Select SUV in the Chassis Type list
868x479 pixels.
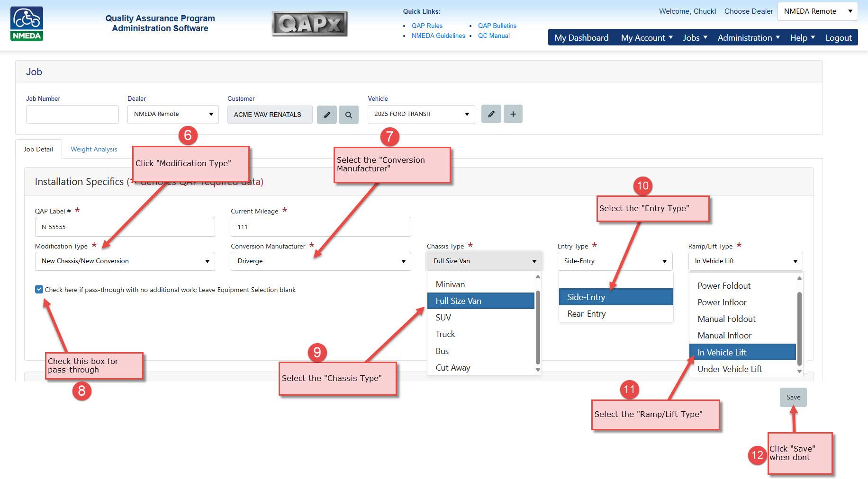[x=481, y=318]
